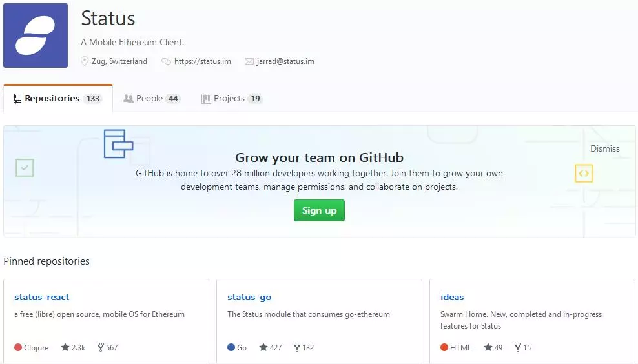The width and height of the screenshot is (638, 364).
Task: Click ideas description about Swarm Home
Action: coord(521,320)
